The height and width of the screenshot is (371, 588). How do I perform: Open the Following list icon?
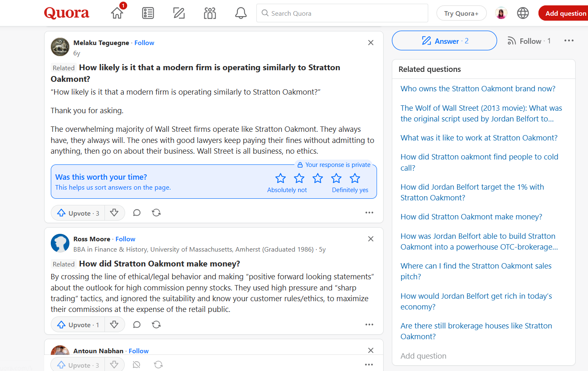[148, 13]
